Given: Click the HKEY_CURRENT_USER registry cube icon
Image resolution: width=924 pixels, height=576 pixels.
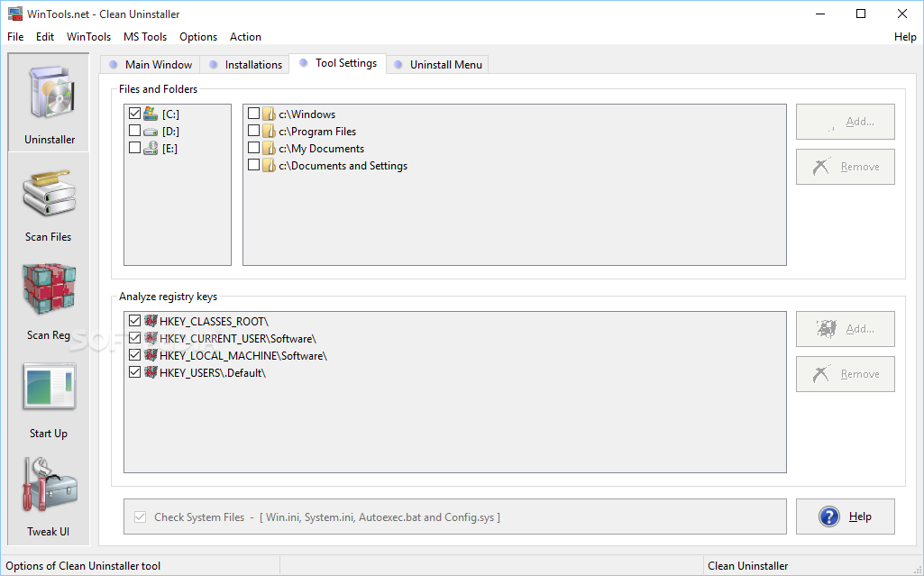Looking at the screenshot, I should click(151, 337).
